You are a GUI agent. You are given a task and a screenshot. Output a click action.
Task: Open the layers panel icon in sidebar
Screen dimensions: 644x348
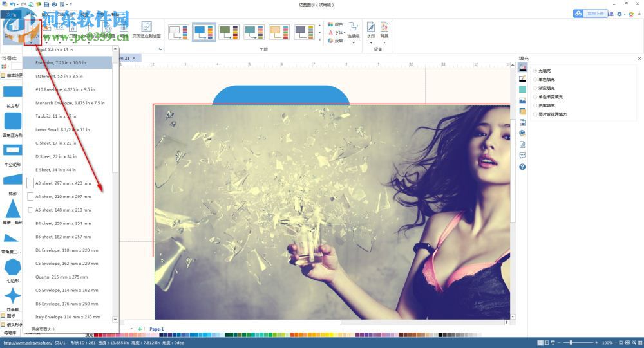[x=522, y=111]
